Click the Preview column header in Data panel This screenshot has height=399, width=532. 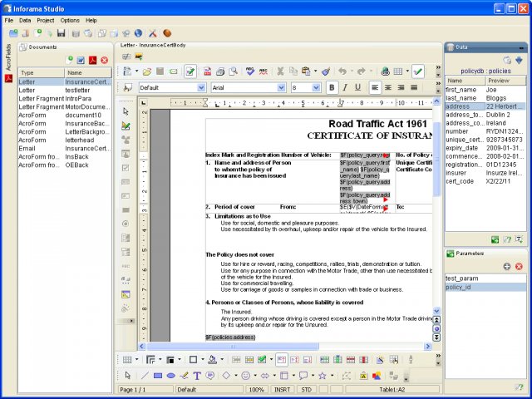(505, 81)
